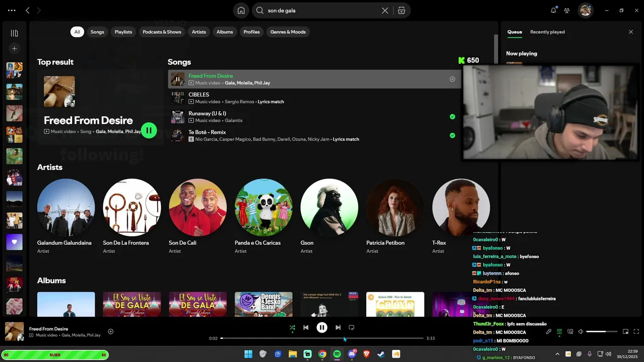
Task: Pause Freed From Desire in Top result
Action: 149,131
